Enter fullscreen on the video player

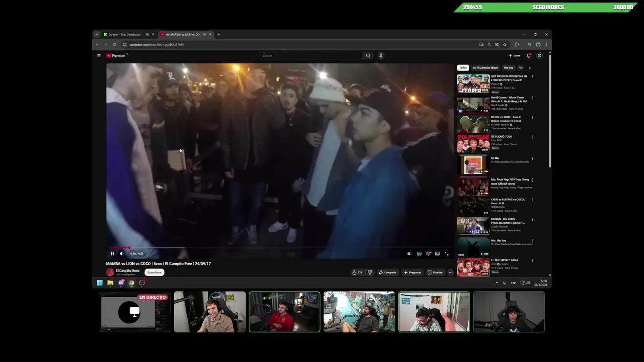coord(446,254)
